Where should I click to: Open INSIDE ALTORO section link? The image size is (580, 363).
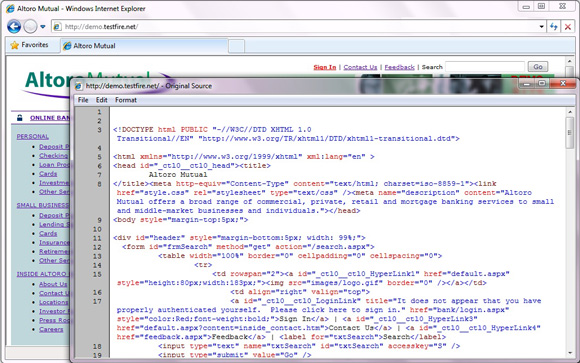[x=43, y=274]
